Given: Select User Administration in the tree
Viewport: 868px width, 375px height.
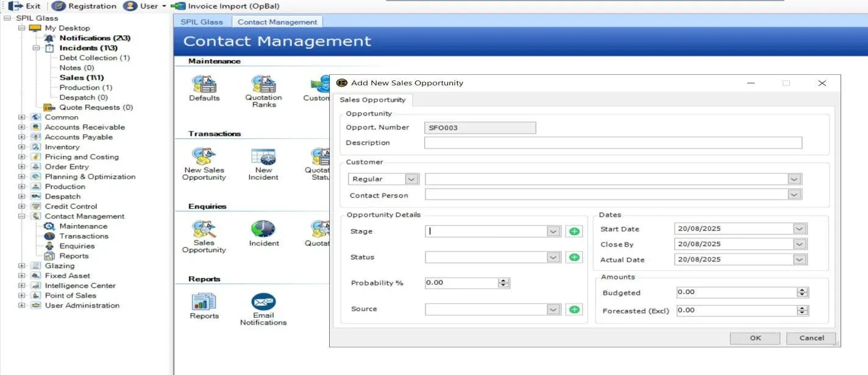Looking at the screenshot, I should (82, 306).
